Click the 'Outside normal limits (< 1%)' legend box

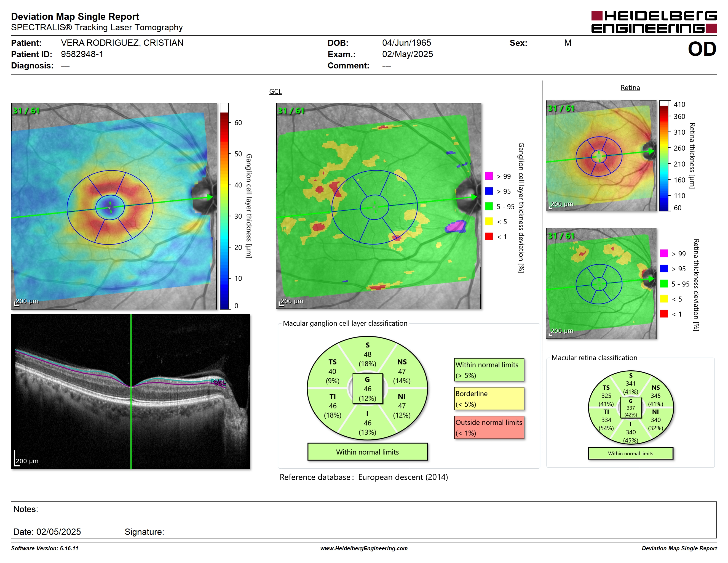[489, 427]
